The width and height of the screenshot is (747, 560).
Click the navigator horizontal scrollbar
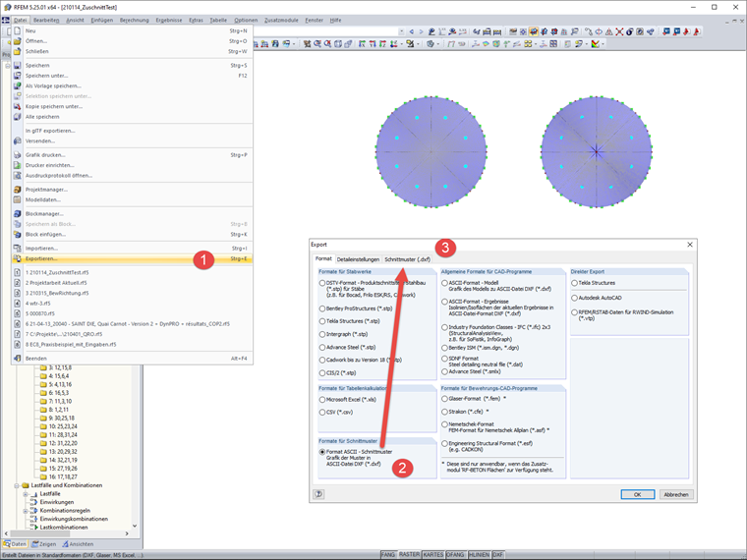pos(67,533)
